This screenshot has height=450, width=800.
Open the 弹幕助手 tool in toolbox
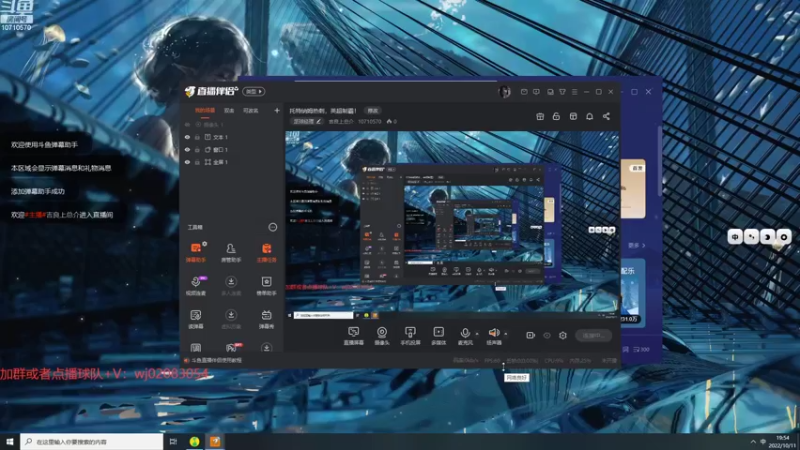pos(195,249)
